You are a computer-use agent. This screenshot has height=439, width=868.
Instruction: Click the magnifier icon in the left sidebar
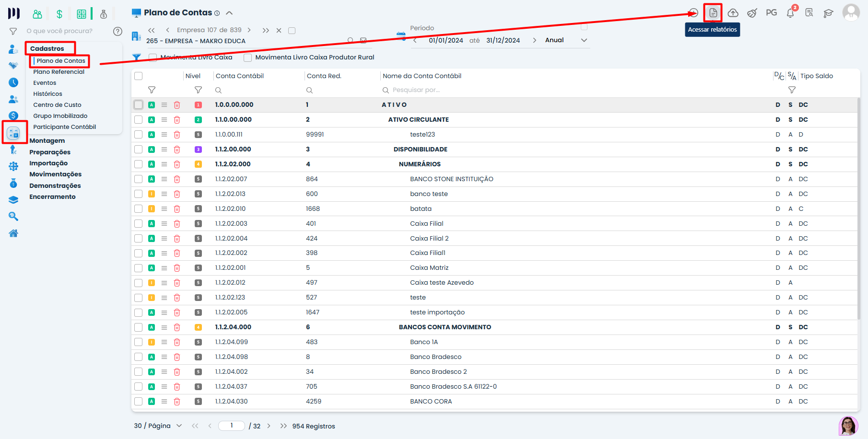click(x=13, y=217)
